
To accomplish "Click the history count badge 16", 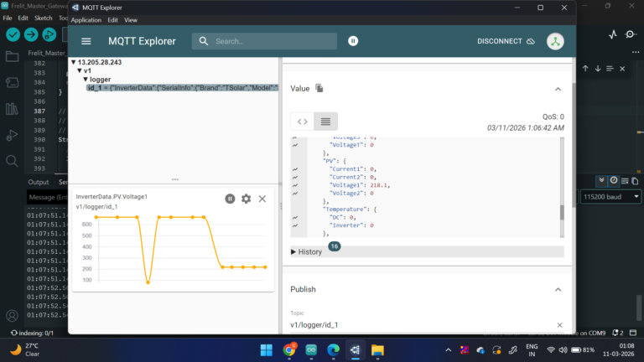I will coord(335,246).
